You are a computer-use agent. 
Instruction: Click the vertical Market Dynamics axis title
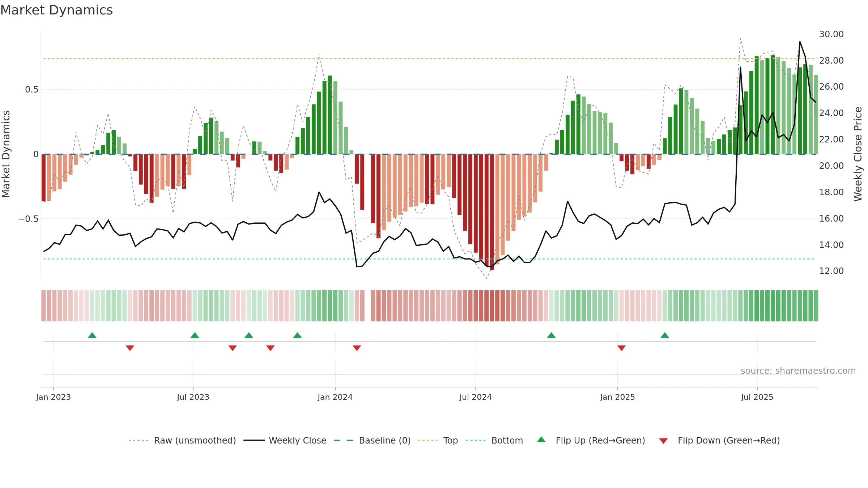click(x=6, y=154)
